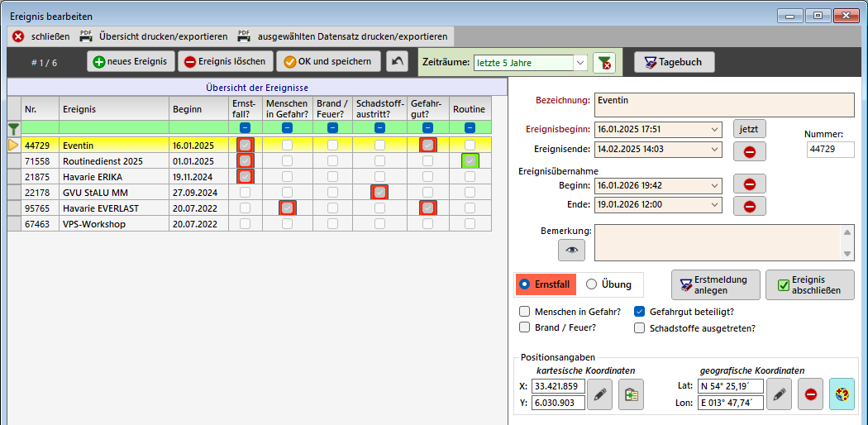
Task: Select the Havarie ERIKA row
Action: (x=91, y=176)
